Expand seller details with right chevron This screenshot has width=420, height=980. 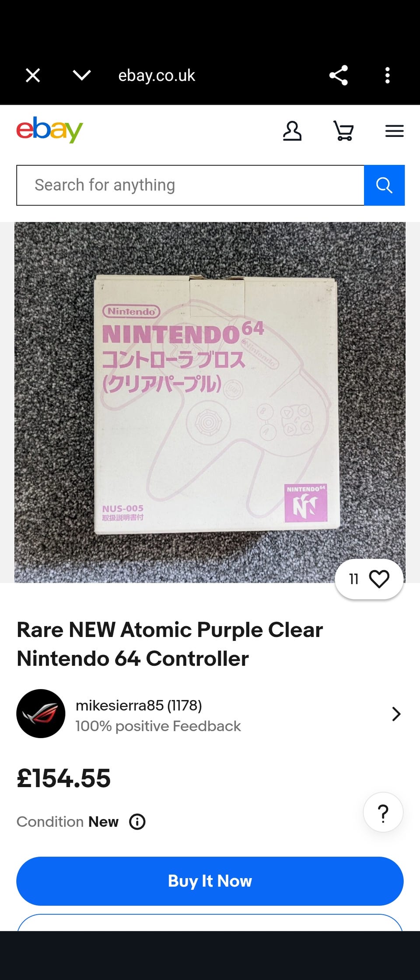[x=396, y=714]
